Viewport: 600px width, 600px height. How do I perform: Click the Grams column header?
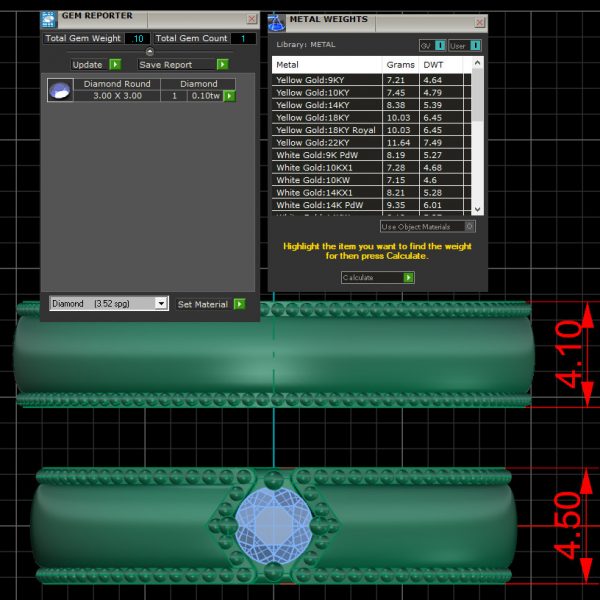point(400,64)
